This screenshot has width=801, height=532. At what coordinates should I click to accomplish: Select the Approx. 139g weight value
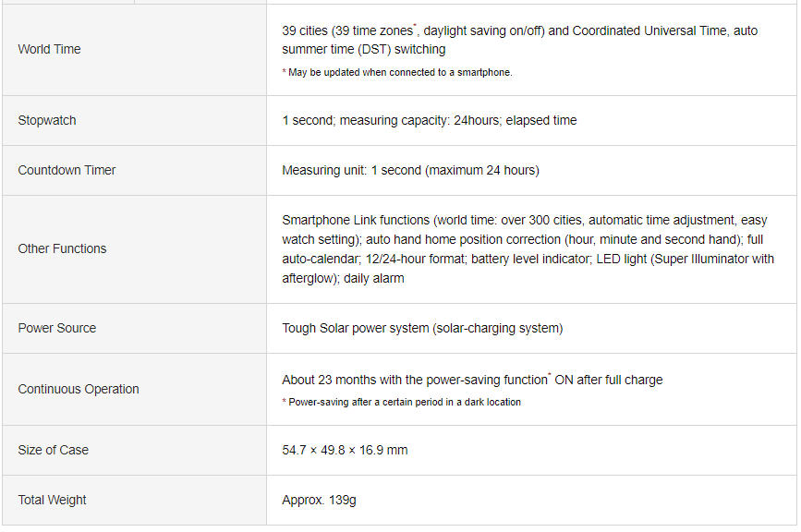(319, 500)
